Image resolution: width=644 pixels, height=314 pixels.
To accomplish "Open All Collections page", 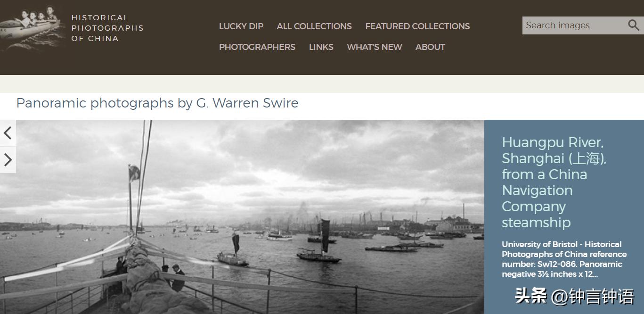I will coord(314,26).
